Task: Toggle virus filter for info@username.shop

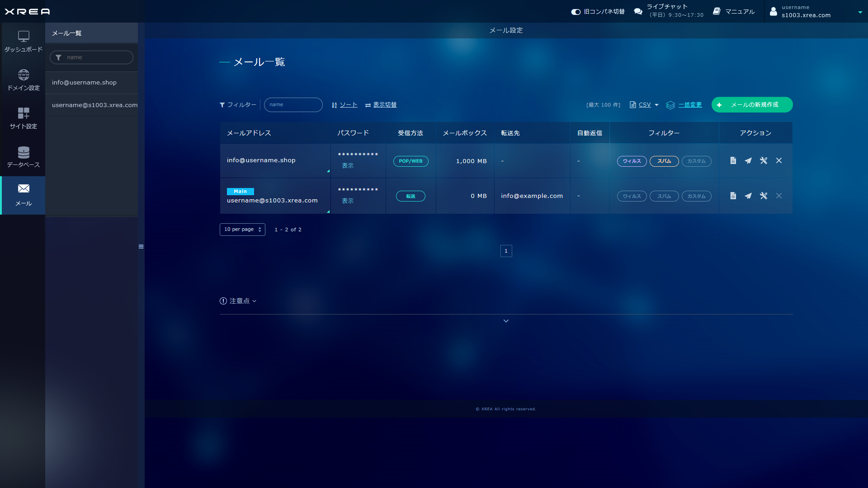Action: [632, 161]
